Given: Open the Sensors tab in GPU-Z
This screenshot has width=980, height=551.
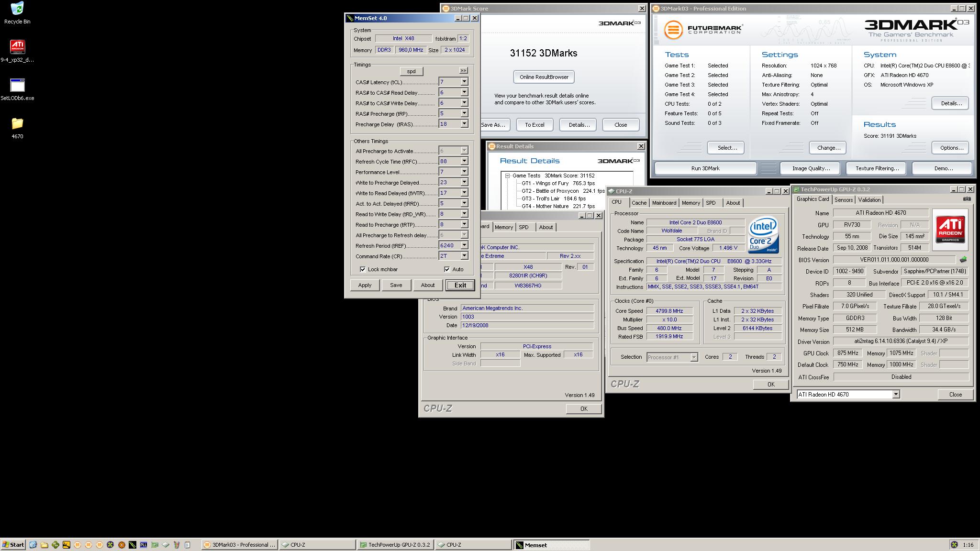Looking at the screenshot, I should pyautogui.click(x=844, y=200).
